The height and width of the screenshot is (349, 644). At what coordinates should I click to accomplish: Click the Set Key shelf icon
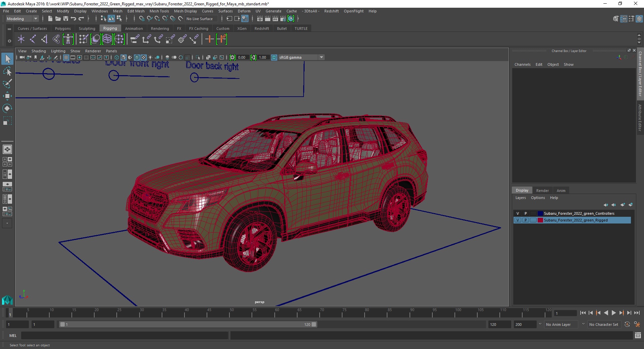pyautogui.click(x=210, y=39)
